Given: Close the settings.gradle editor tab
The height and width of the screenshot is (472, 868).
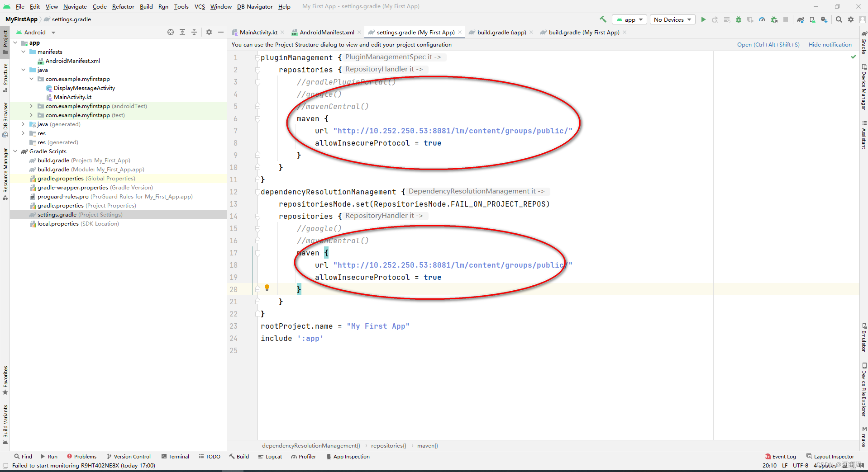Looking at the screenshot, I should point(460,32).
